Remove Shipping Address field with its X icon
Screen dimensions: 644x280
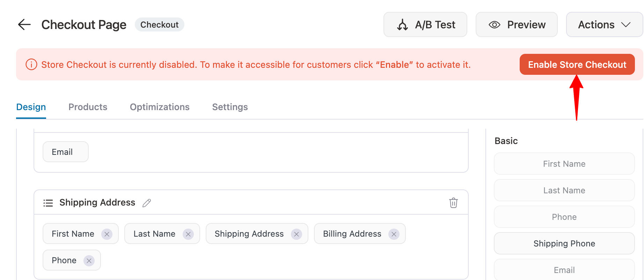point(297,234)
